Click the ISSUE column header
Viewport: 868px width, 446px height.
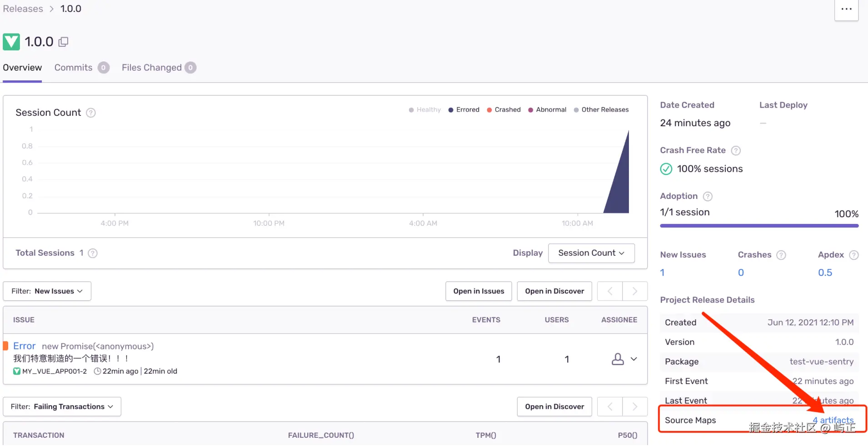click(24, 320)
